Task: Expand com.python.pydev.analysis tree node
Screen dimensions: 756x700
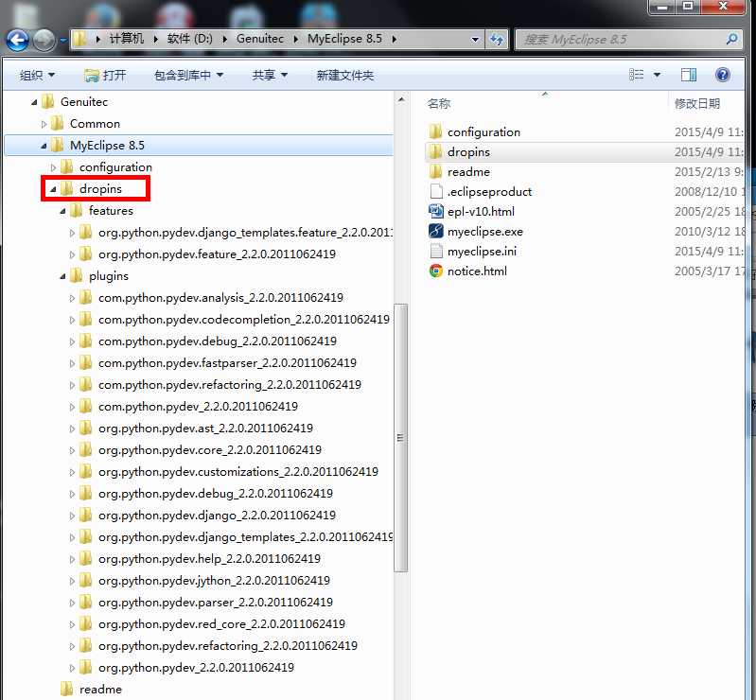Action: pos(72,298)
